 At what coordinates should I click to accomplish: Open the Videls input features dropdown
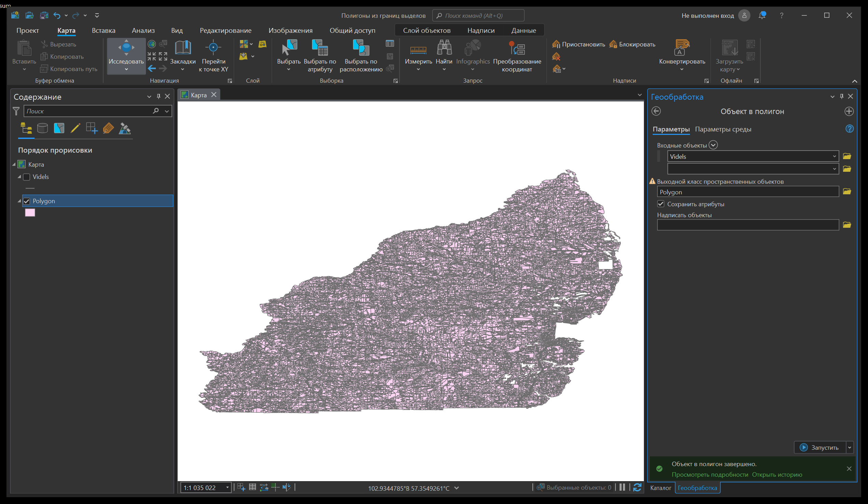(x=834, y=156)
